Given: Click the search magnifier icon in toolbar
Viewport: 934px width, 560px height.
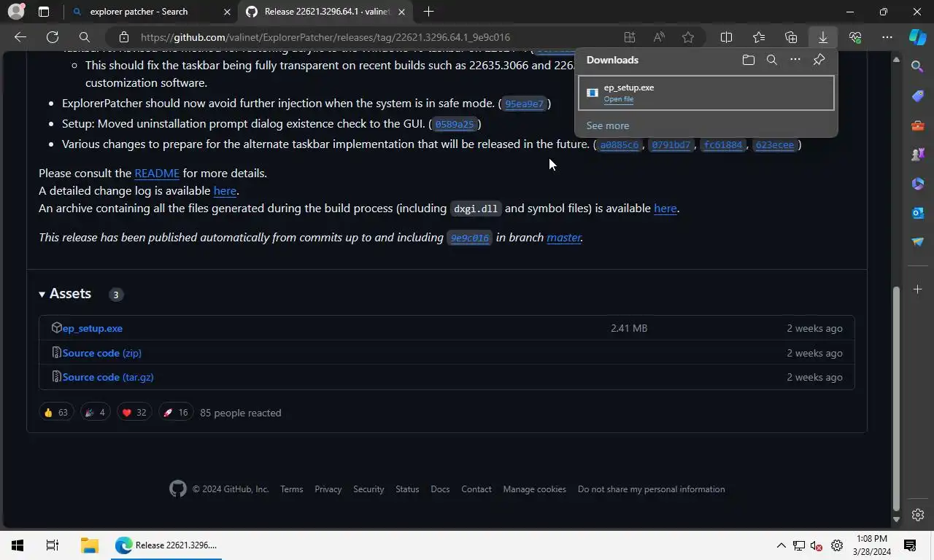Looking at the screenshot, I should tap(85, 37).
